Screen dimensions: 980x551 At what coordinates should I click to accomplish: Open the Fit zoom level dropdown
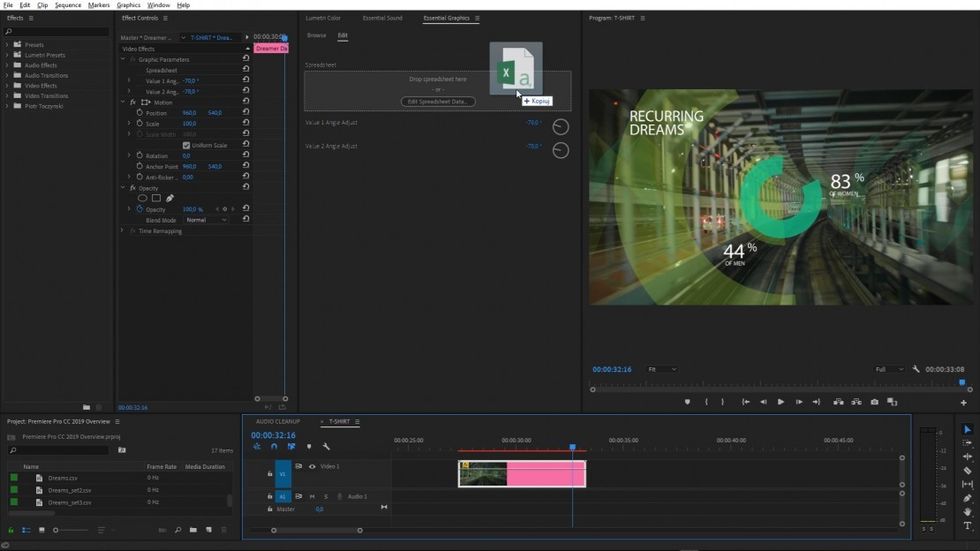662,369
